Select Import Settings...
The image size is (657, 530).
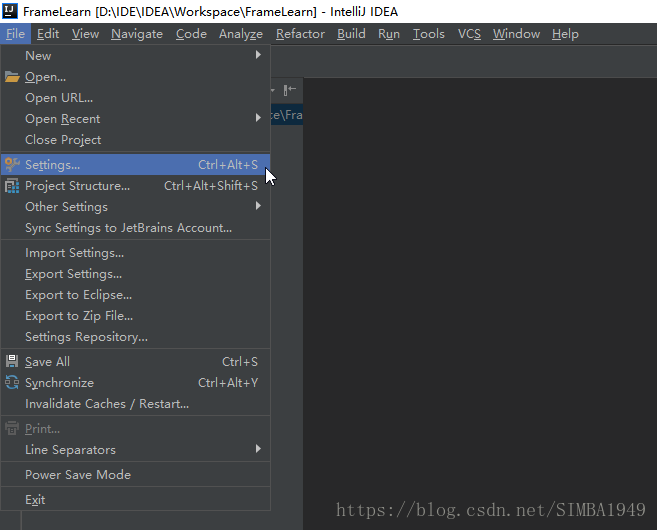[x=135, y=253]
